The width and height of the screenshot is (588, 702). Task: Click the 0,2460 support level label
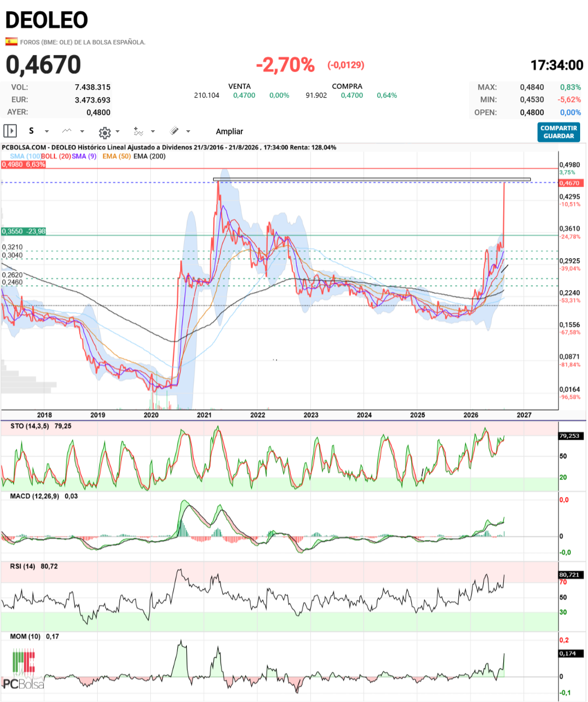[x=12, y=282]
